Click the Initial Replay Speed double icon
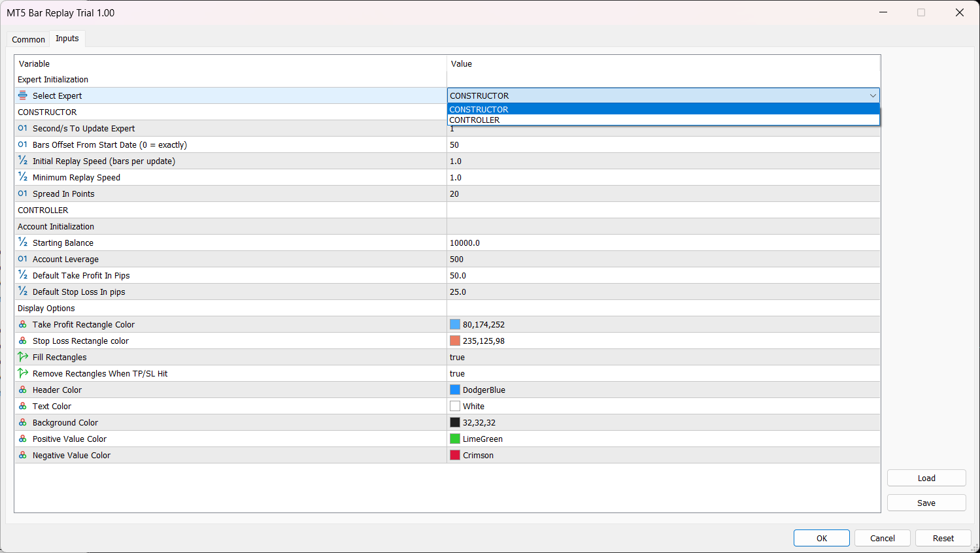This screenshot has width=980, height=553. point(23,161)
